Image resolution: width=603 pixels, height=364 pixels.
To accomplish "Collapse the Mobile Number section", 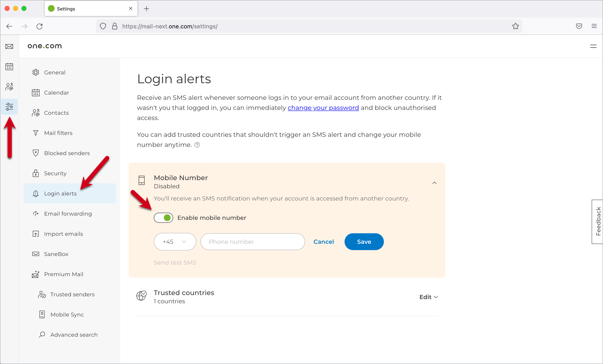I will point(434,183).
